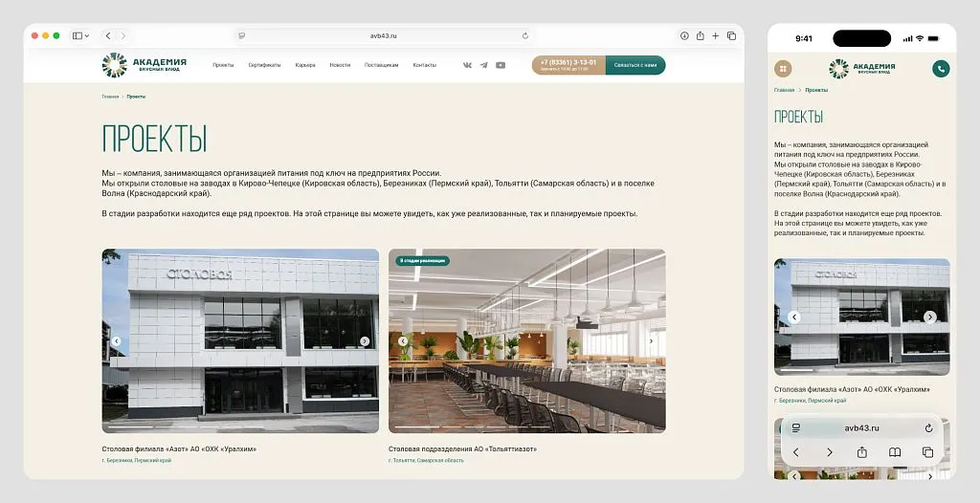This screenshot has height=503, width=980.
Task: Click the Связаться с нами button
Action: (x=635, y=65)
